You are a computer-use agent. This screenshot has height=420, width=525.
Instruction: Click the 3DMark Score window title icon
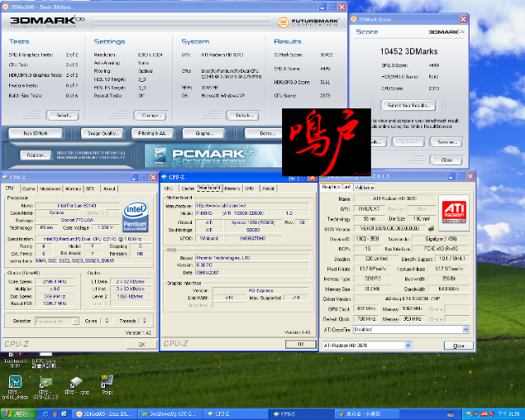click(354, 19)
